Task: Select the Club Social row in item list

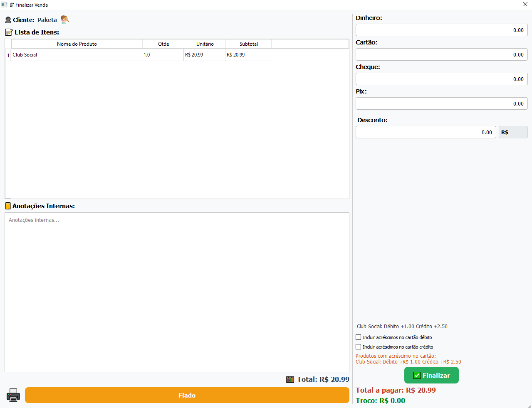Action: click(x=77, y=55)
